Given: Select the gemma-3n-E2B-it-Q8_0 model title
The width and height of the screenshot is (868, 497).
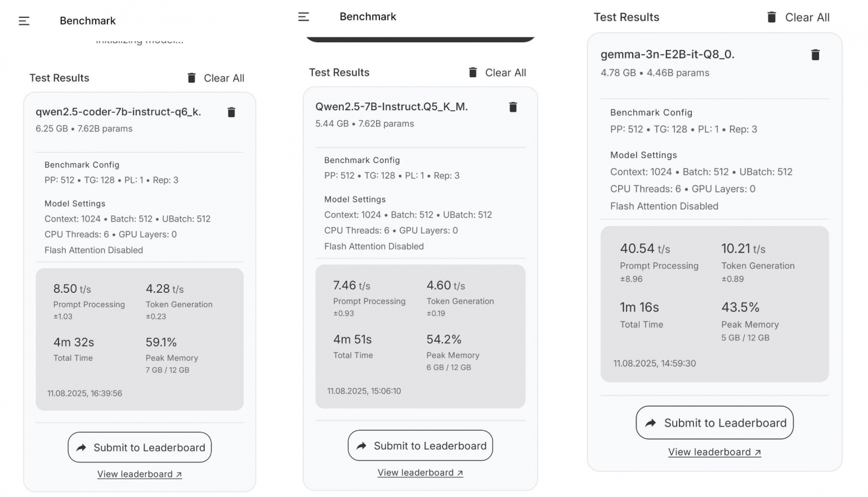Looking at the screenshot, I should point(667,55).
